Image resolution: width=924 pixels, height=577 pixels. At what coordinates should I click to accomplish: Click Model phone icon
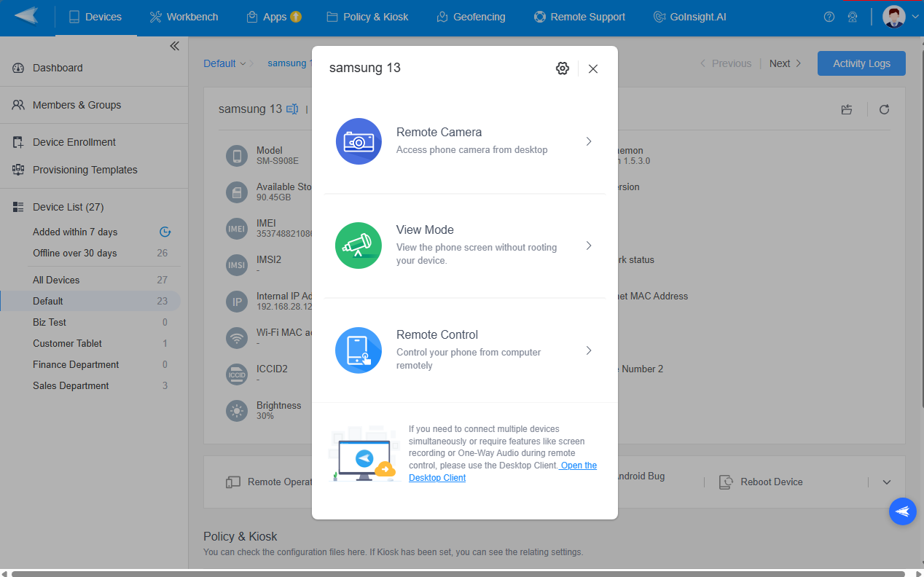coord(236,155)
